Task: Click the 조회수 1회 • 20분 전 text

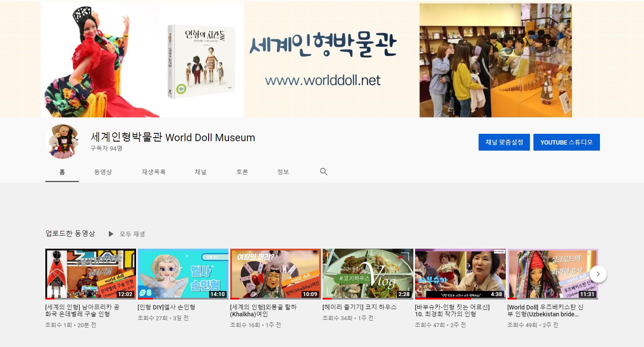Action: [71, 325]
